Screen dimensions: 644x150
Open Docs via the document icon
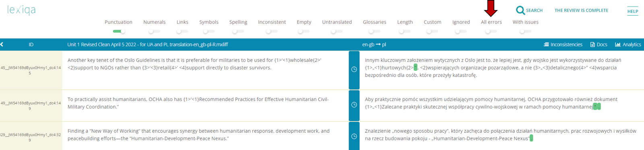592,45
